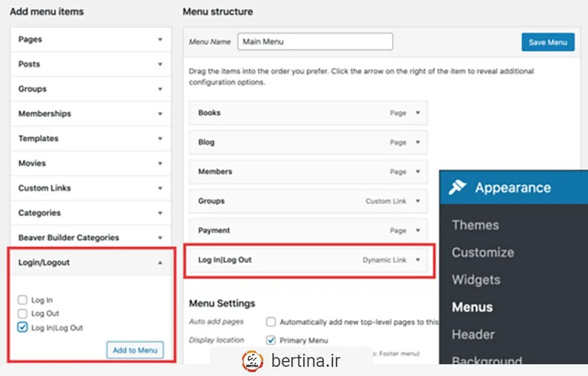Click the bertina.ir logo icon

click(252, 361)
